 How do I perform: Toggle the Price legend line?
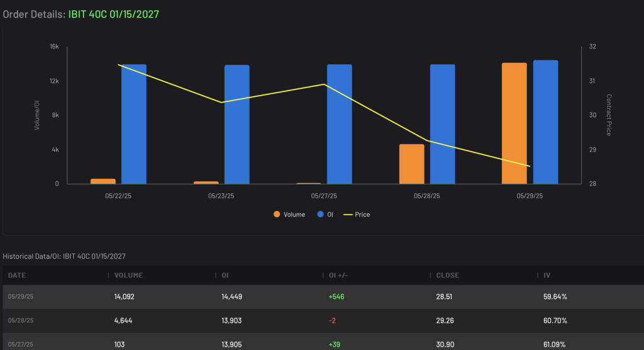tap(357, 214)
